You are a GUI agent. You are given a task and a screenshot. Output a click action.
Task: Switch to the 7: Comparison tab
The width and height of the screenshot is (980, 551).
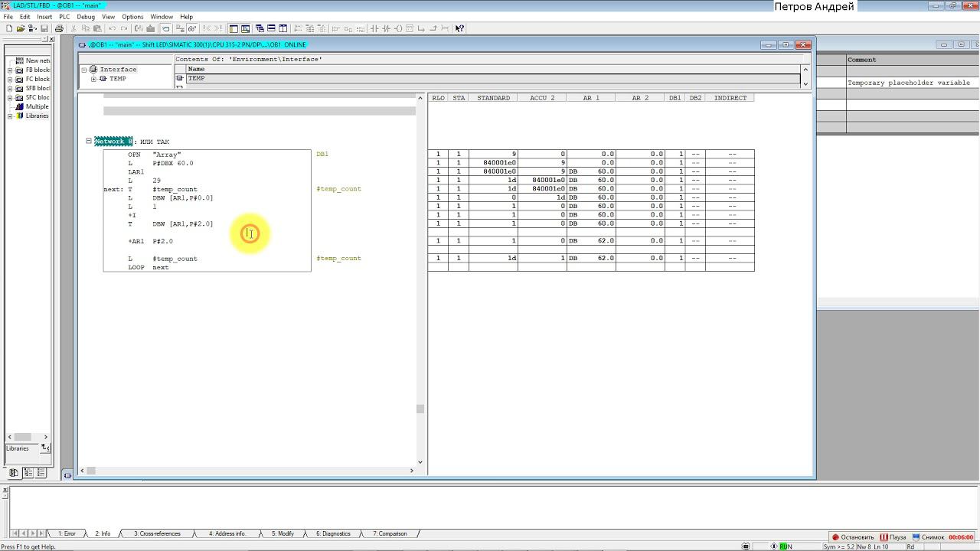pyautogui.click(x=390, y=533)
